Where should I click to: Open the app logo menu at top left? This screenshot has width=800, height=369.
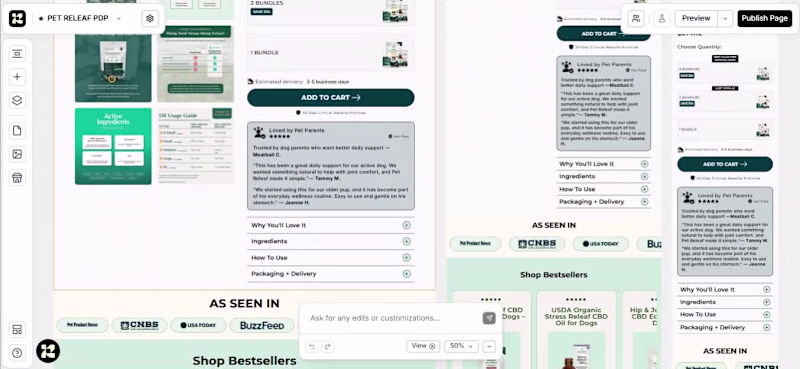17,18
